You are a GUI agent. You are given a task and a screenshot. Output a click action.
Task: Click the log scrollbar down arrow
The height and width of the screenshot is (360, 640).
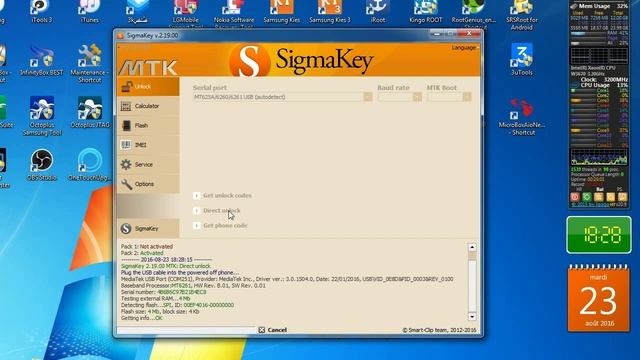[x=472, y=317]
